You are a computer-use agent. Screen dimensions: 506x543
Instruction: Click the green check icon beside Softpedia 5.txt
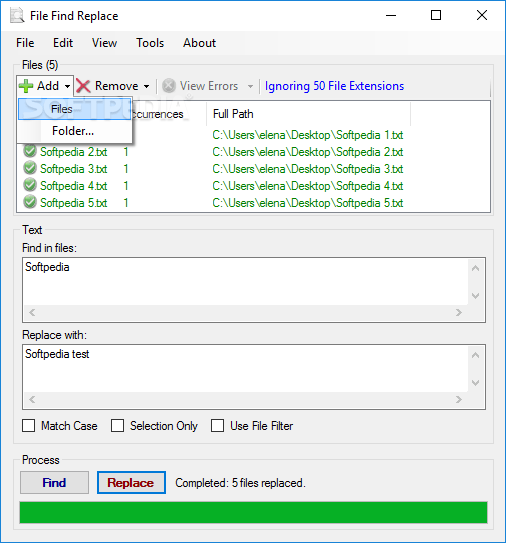click(30, 202)
